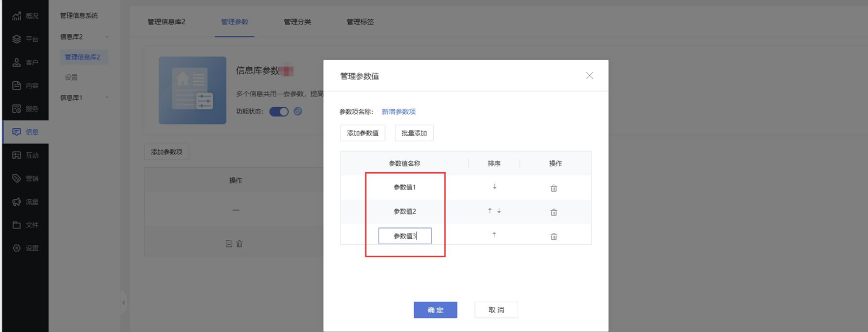
Task: Delete the 参数值1 row with trash icon
Action: tap(553, 188)
